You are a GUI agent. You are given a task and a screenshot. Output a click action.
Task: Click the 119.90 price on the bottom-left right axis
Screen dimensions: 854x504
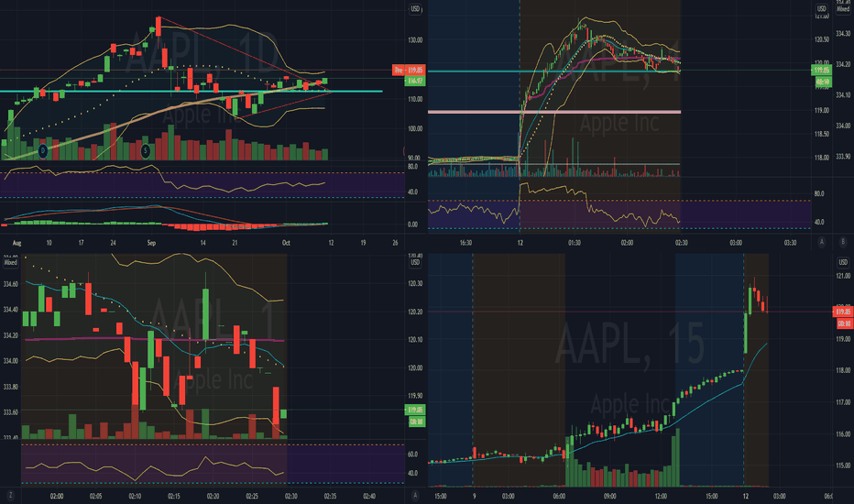tap(415, 396)
